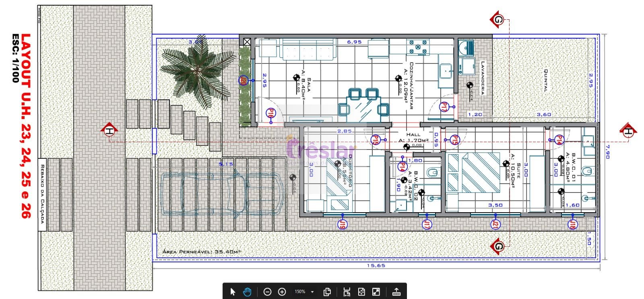The image size is (644, 299).
Task: Zoom in with the plus button
Action: pyautogui.click(x=282, y=292)
